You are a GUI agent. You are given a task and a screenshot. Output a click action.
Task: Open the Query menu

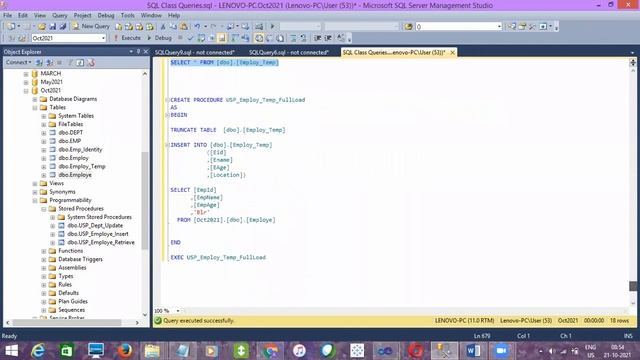tap(60, 15)
